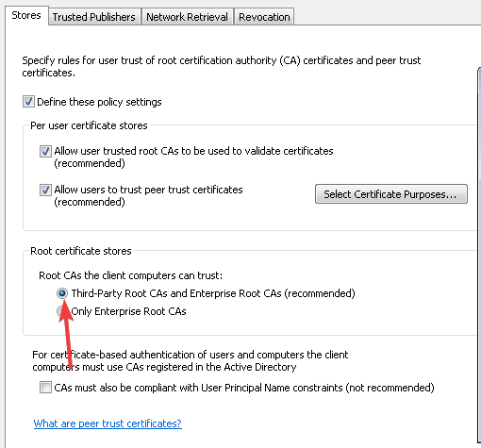
Task: Uncheck the Define these policy settings checkbox
Action: point(28,102)
